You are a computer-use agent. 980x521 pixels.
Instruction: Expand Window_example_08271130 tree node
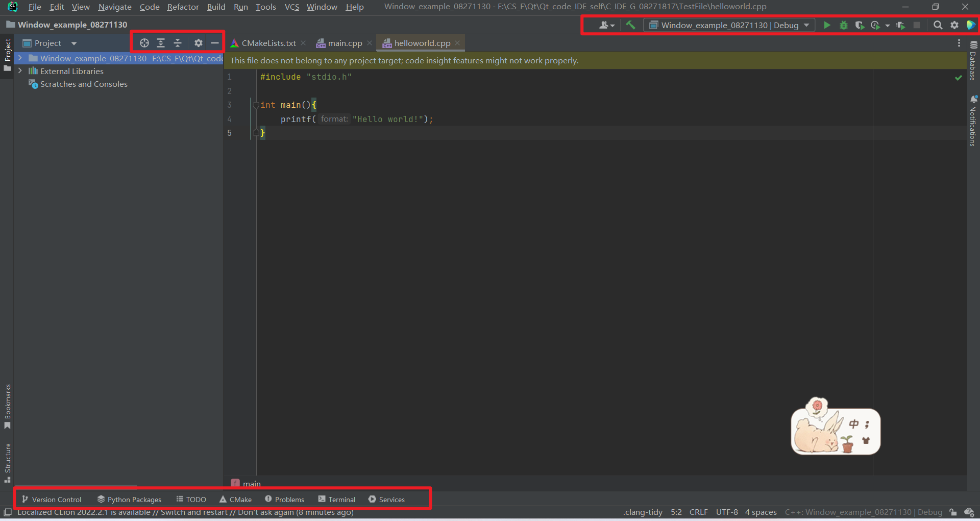20,58
